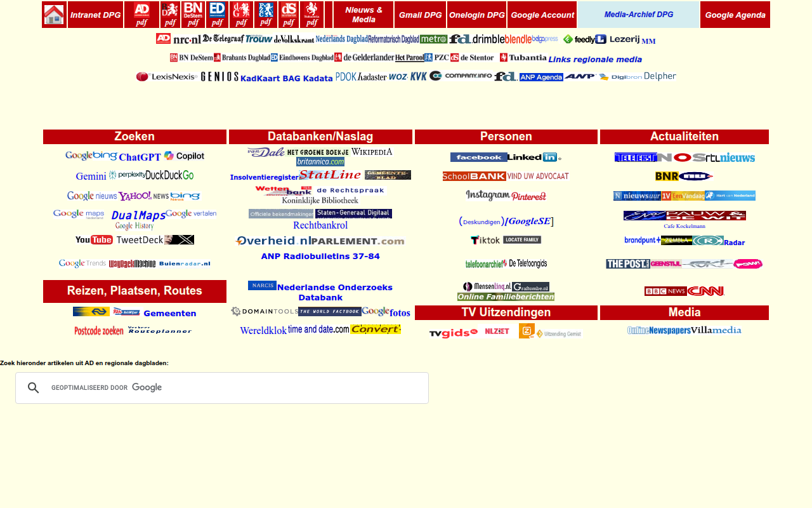The height and width of the screenshot is (508, 812).
Task: Open the LinkedIn logo link
Action: [534, 157]
